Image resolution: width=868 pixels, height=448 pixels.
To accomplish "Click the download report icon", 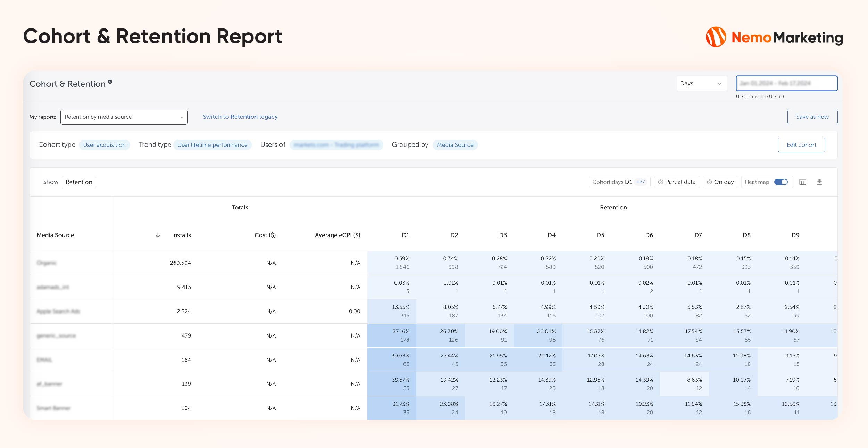I will (x=819, y=182).
